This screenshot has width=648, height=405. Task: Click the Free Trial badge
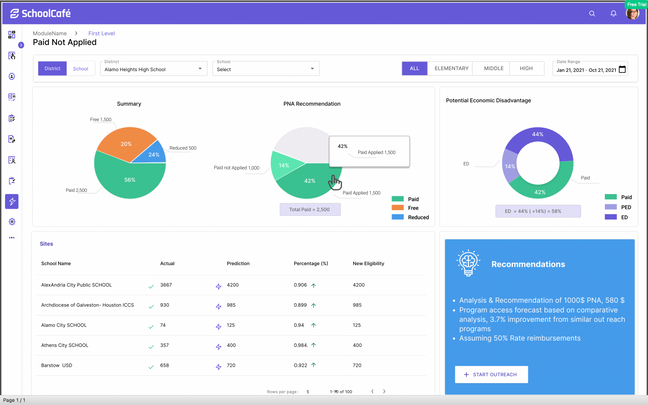pyautogui.click(x=636, y=4)
